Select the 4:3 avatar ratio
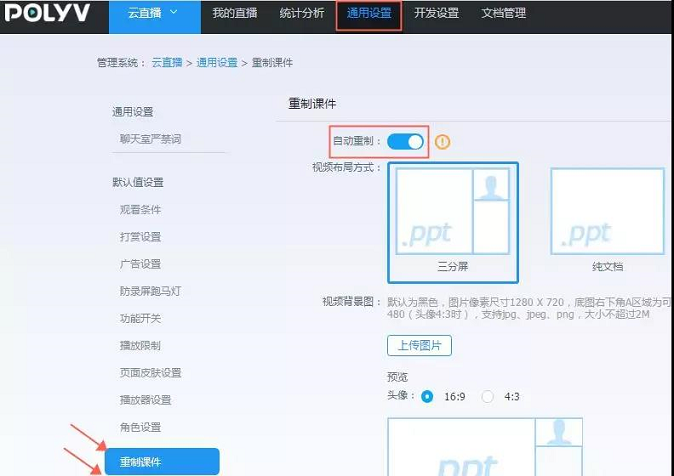The height and width of the screenshot is (476, 674). 488,396
